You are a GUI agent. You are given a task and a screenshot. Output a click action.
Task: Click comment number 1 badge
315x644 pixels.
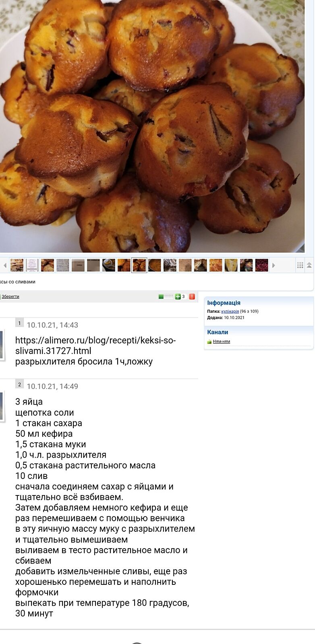19,323
